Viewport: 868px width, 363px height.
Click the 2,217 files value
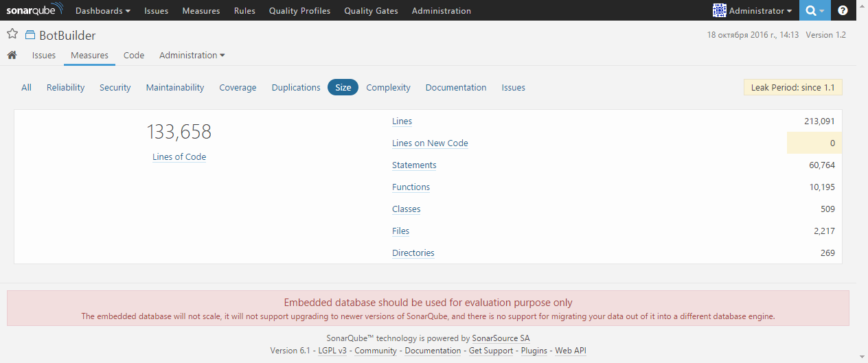click(824, 231)
